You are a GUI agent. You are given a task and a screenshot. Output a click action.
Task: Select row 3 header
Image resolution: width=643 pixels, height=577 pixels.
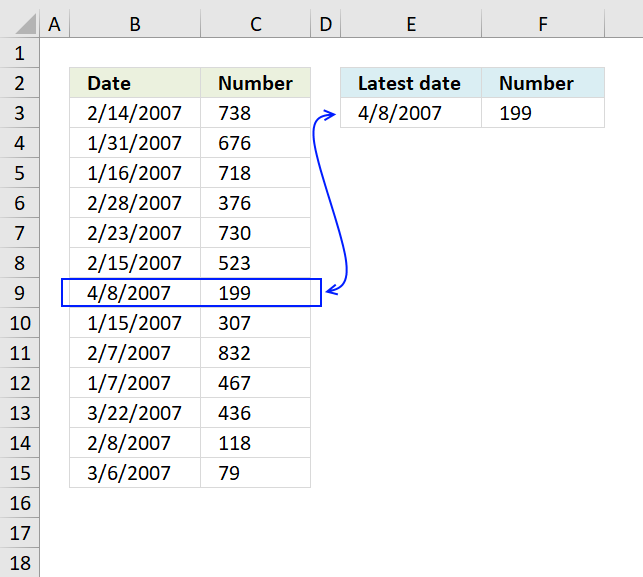coord(19,113)
